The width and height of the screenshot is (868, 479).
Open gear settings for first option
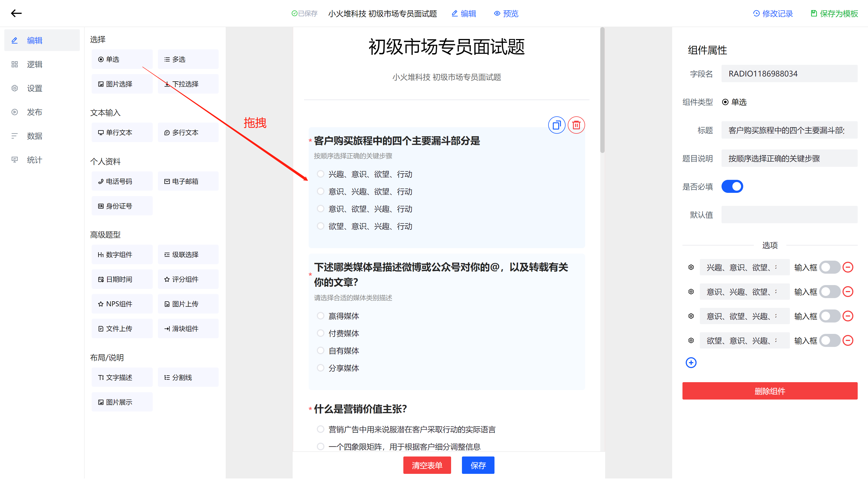point(691,267)
